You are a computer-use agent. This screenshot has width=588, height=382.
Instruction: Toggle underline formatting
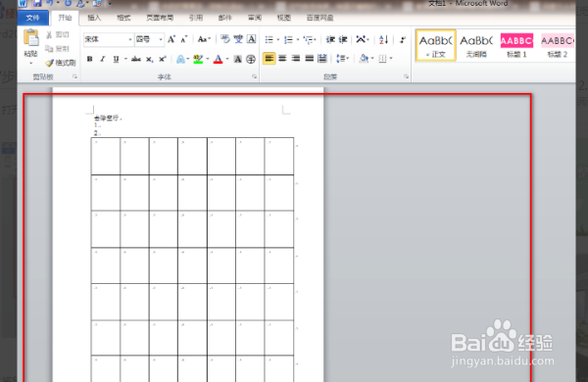[x=116, y=59]
